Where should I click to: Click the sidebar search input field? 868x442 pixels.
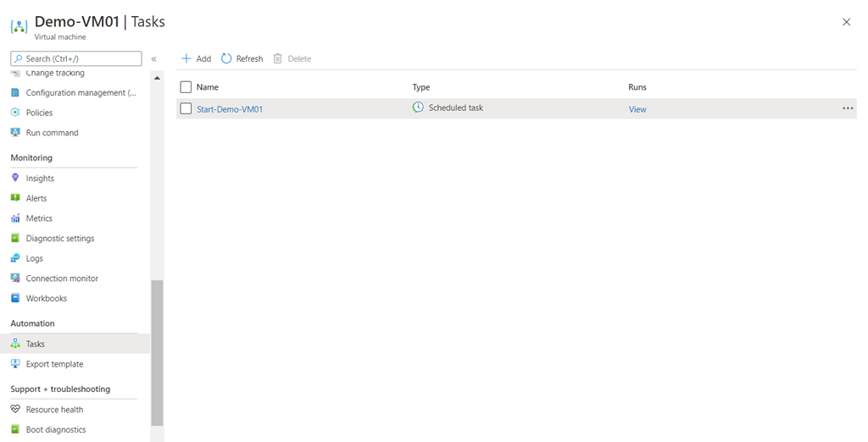click(76, 58)
